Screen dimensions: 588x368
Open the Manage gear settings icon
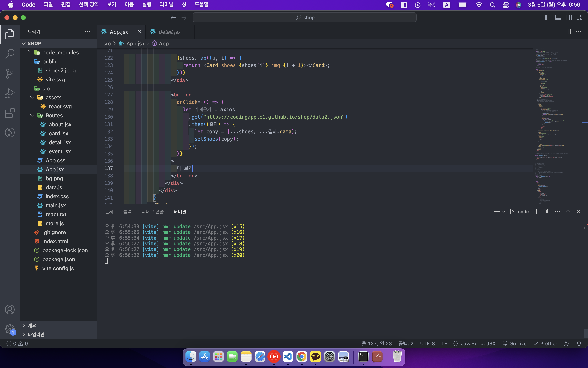10,329
